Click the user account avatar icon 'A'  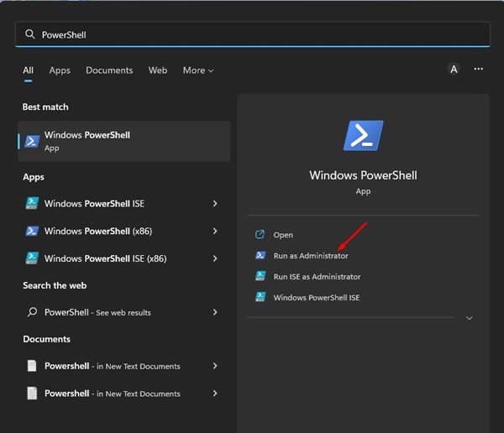click(x=454, y=70)
